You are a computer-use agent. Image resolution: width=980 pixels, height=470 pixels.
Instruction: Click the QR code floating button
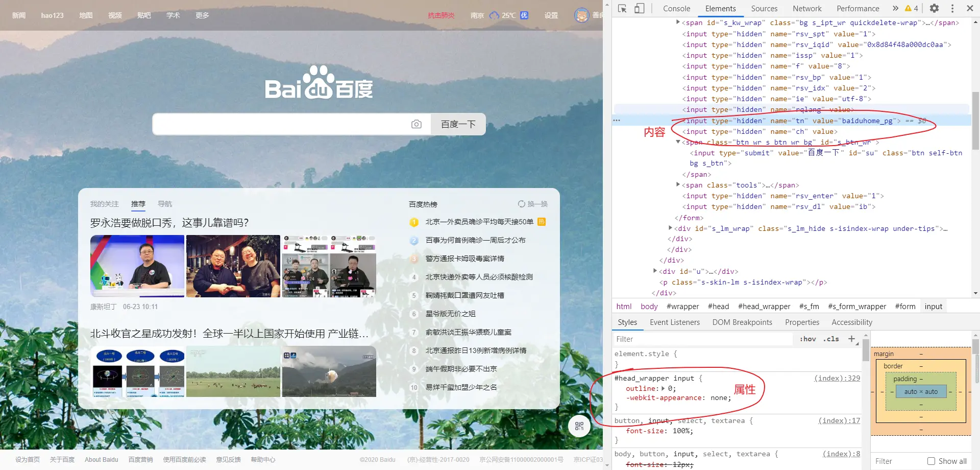[x=579, y=426]
